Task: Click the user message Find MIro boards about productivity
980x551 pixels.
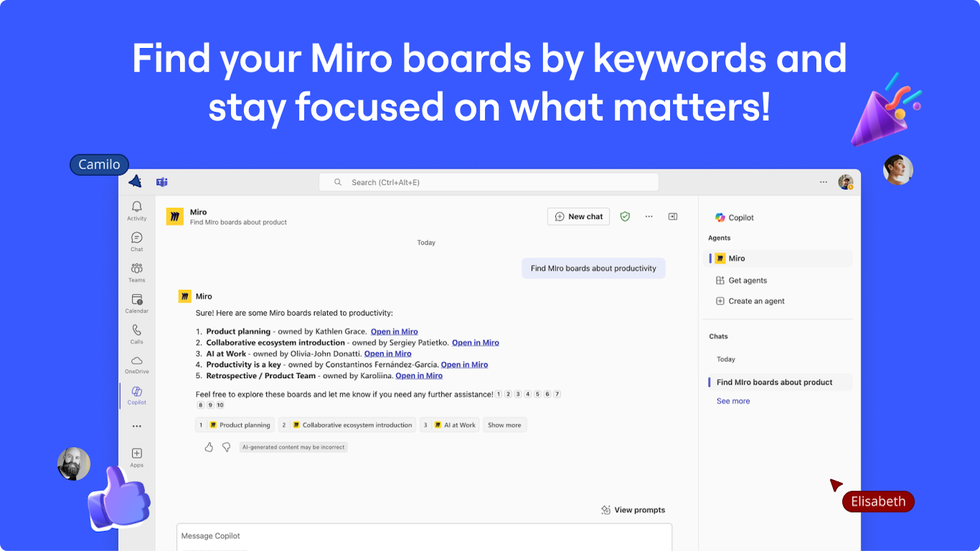Action: click(593, 268)
